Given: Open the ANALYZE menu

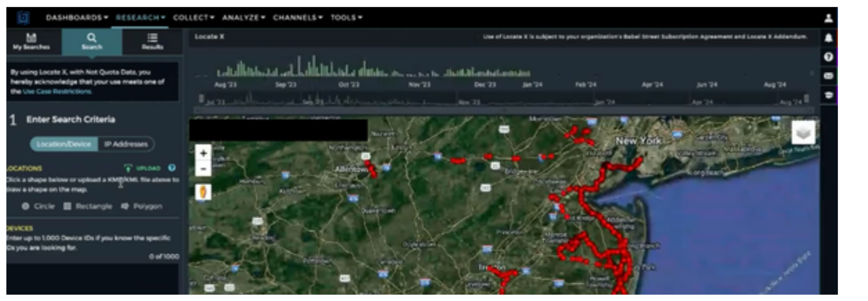Looking at the screenshot, I should [244, 17].
